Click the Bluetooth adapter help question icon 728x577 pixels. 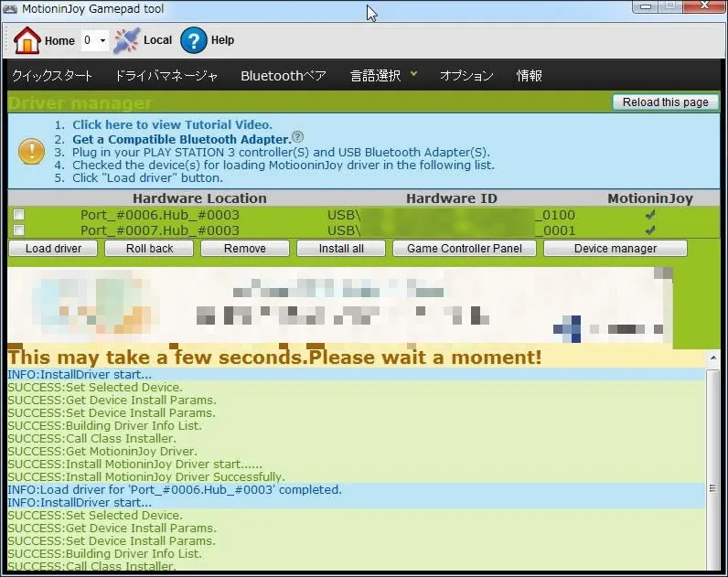298,136
